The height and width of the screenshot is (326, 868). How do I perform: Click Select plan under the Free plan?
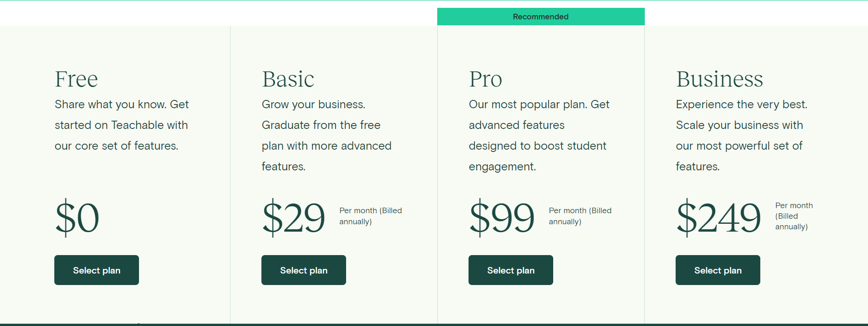click(97, 270)
